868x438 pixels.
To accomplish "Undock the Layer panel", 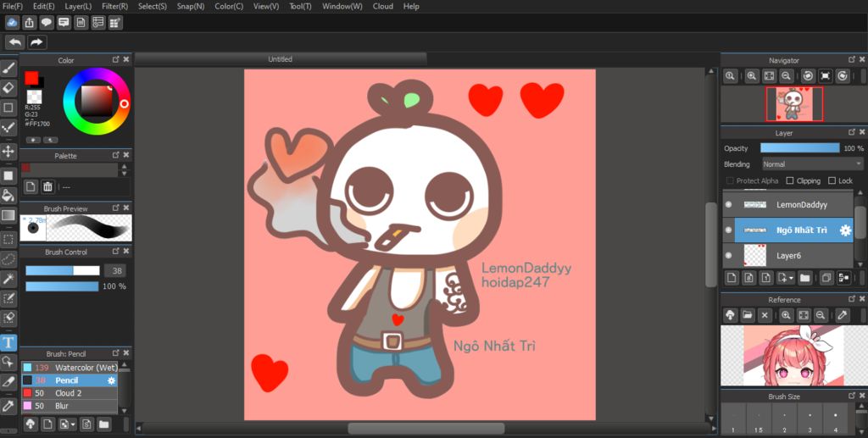I will pos(852,133).
